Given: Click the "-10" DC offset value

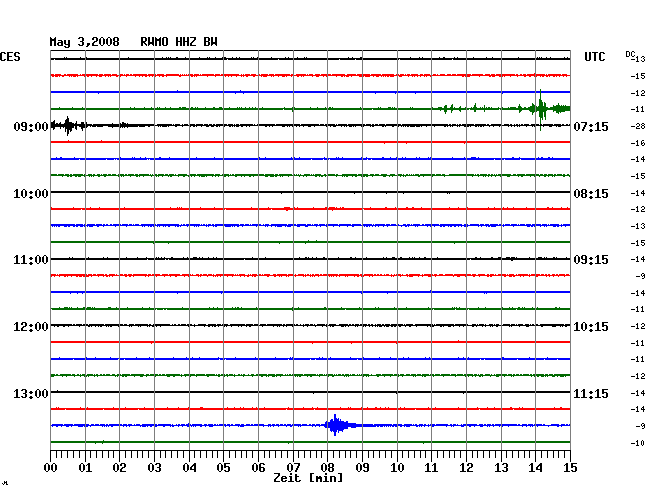Looking at the screenshot, I should coord(638,443).
